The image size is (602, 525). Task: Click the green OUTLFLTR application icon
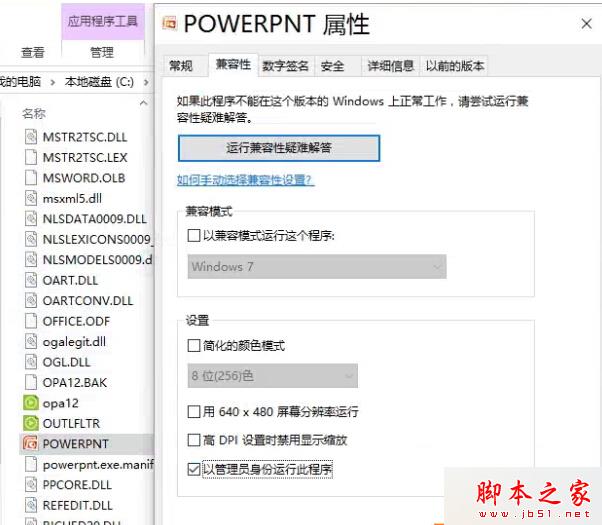pos(31,423)
